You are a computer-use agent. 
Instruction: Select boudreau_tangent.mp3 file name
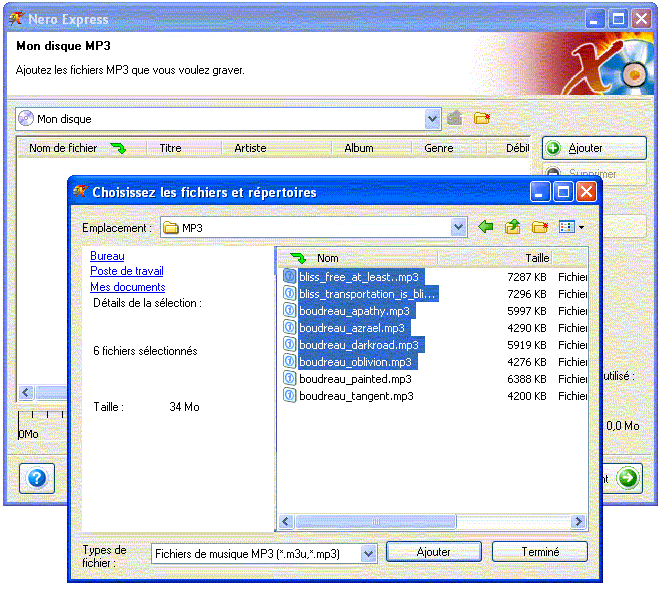click(356, 396)
